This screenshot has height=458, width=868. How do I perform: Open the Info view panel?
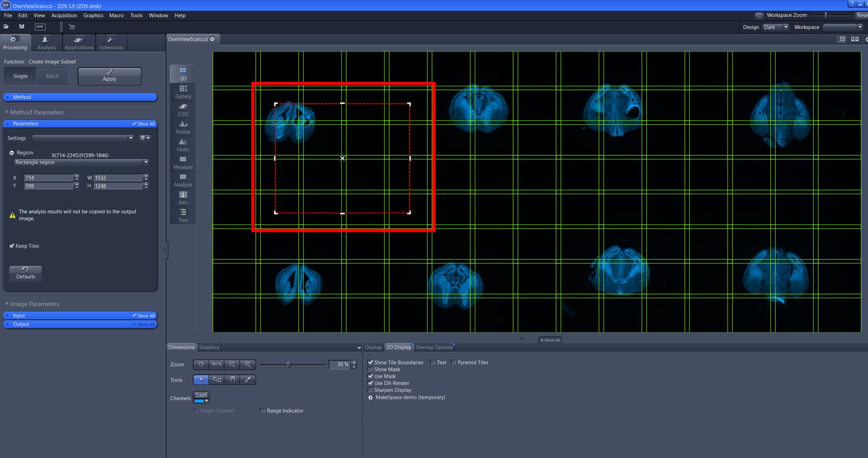183,197
